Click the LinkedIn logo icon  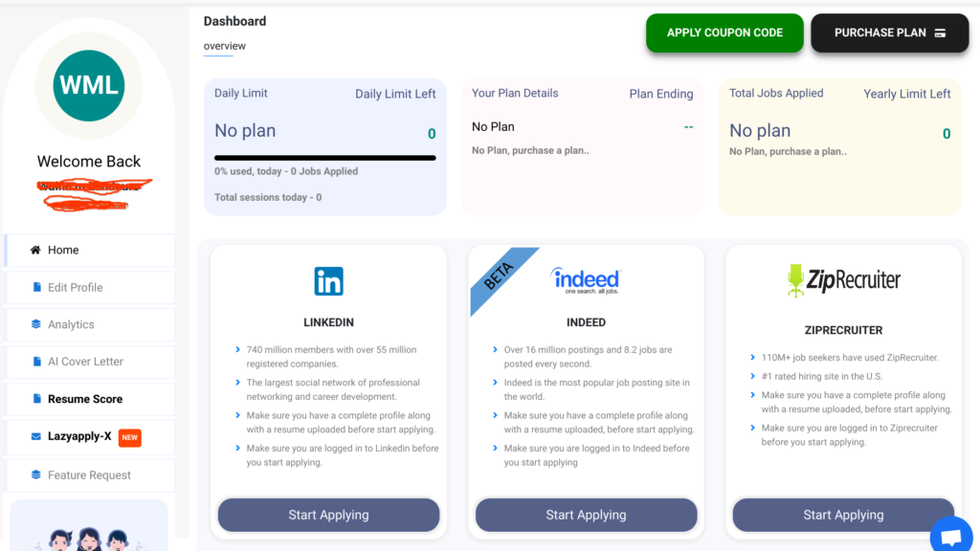[x=329, y=281]
